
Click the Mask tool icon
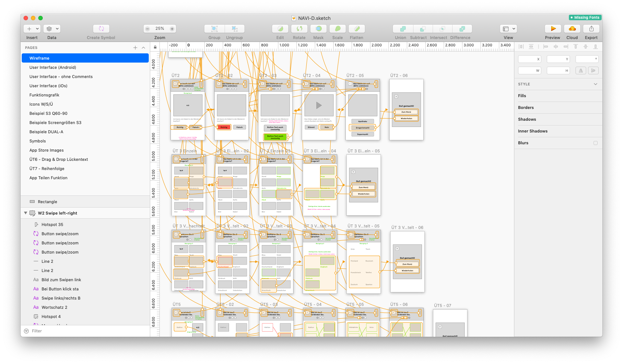coord(318,29)
